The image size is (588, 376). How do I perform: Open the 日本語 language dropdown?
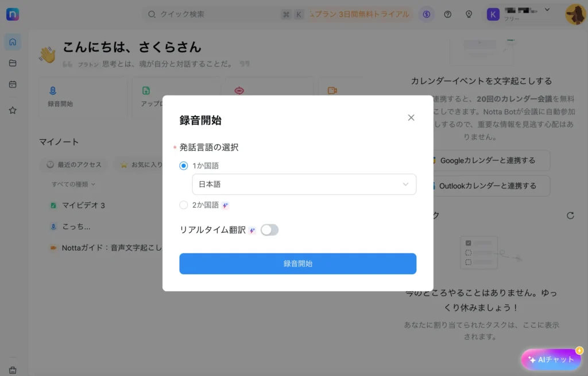(304, 184)
